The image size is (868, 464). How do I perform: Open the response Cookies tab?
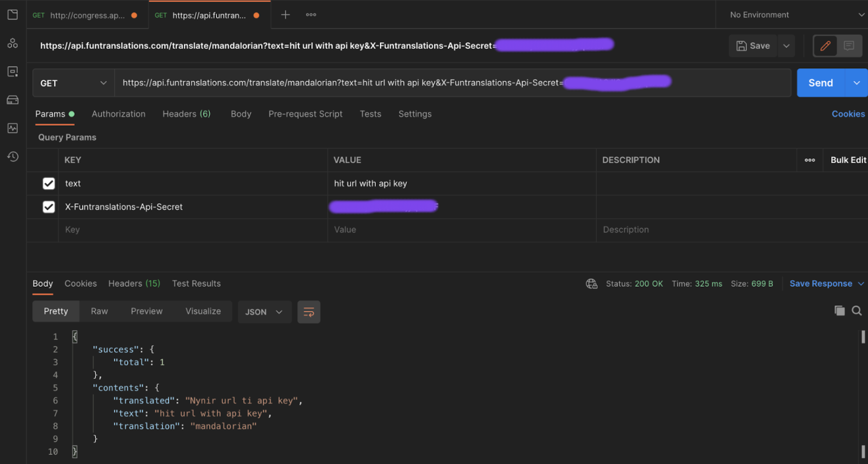pos(80,283)
